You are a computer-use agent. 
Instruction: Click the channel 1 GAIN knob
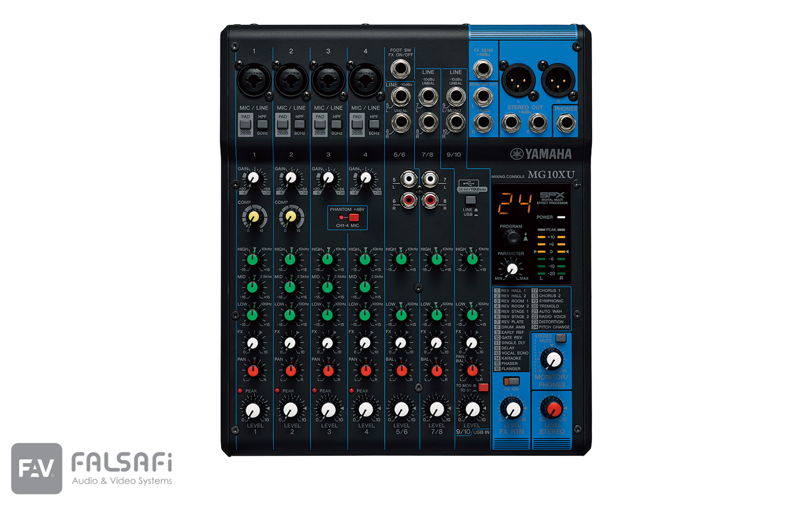point(253,178)
